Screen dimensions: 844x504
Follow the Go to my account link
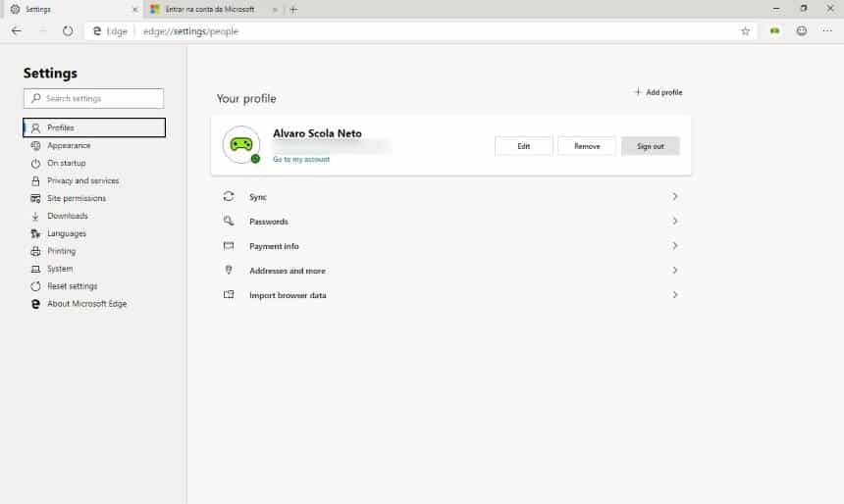pyautogui.click(x=301, y=159)
